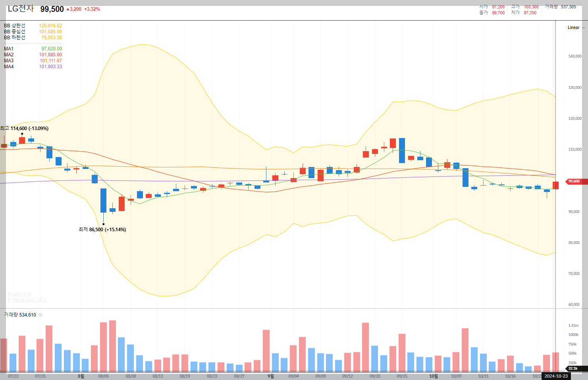The width and height of the screenshot is (588, 380).
Task: Click the 08/05 date on the time axis
Action: [103, 376]
